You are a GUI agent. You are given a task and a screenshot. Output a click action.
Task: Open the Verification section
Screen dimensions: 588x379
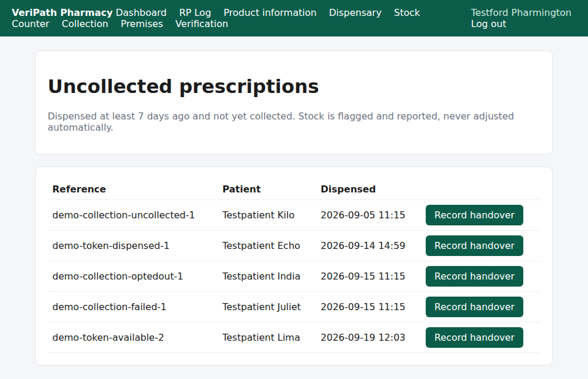pyautogui.click(x=202, y=24)
